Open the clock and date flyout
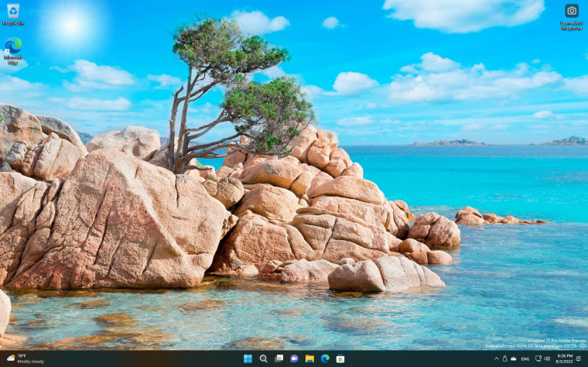 point(565,358)
